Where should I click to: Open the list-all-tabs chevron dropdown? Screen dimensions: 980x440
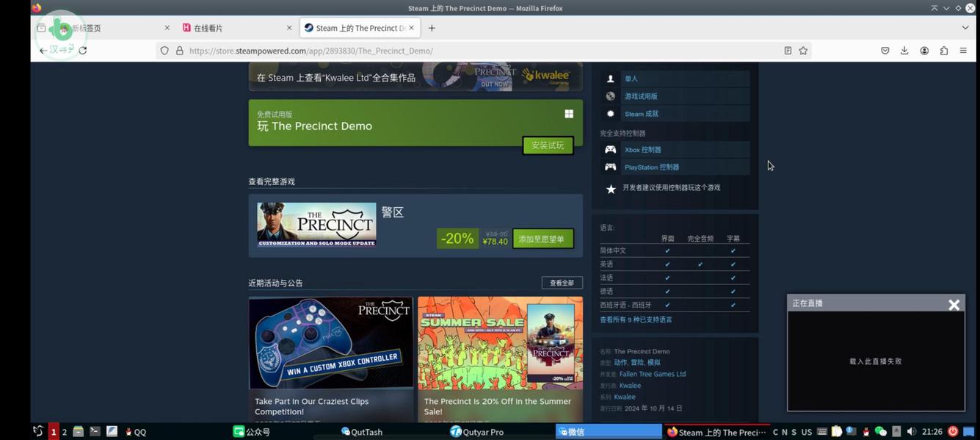point(965,27)
